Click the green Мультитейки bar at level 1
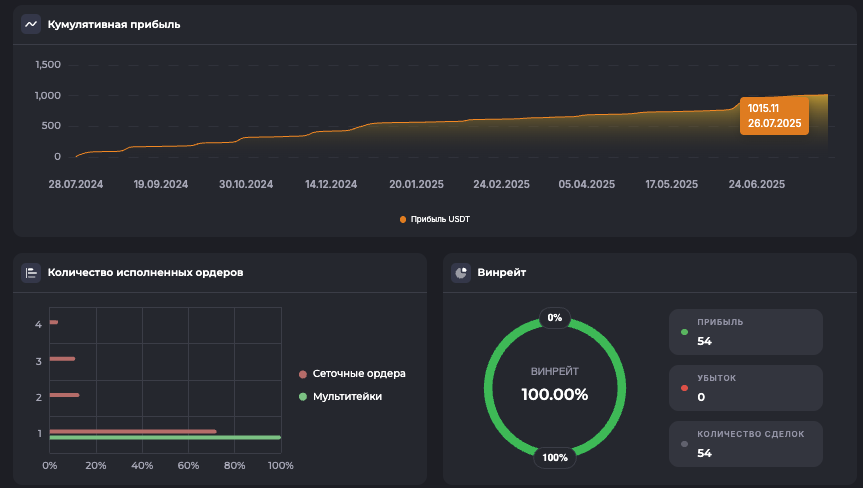863x488 pixels. pyautogui.click(x=165, y=438)
